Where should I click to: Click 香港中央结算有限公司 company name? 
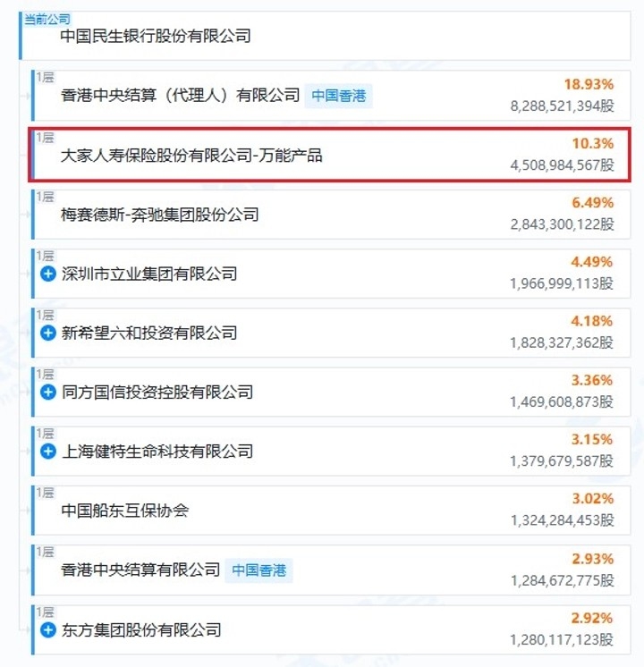pyautogui.click(x=140, y=570)
